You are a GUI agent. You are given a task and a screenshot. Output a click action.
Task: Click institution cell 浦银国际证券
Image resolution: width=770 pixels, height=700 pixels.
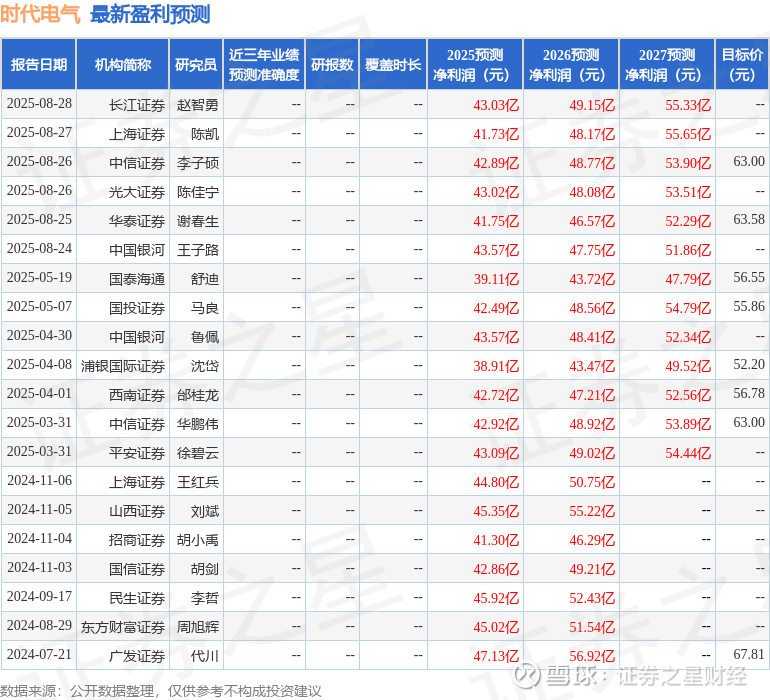coord(123,365)
